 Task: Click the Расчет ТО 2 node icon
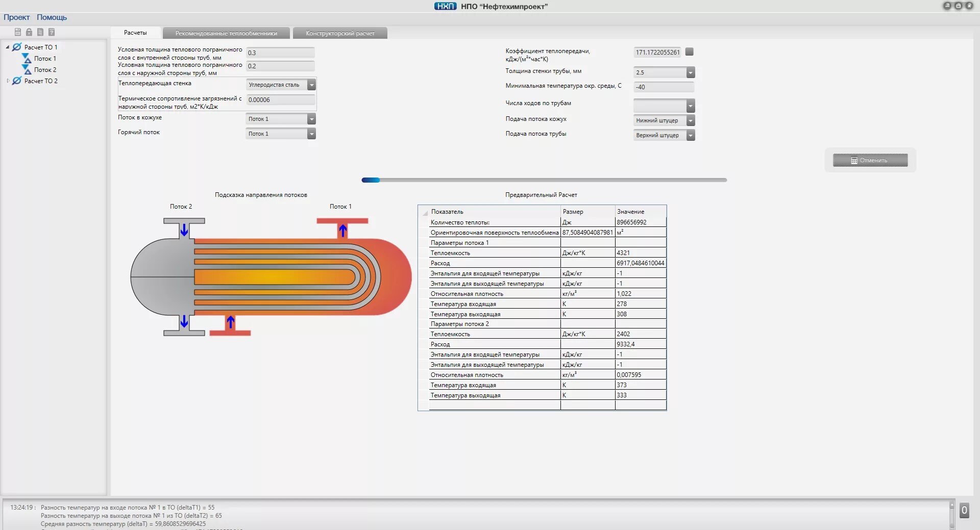[x=17, y=81]
